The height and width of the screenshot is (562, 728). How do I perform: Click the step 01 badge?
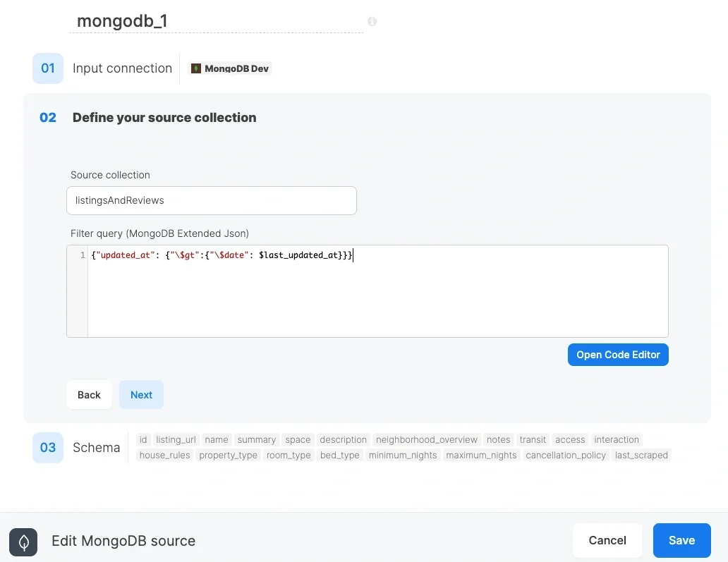[47, 68]
